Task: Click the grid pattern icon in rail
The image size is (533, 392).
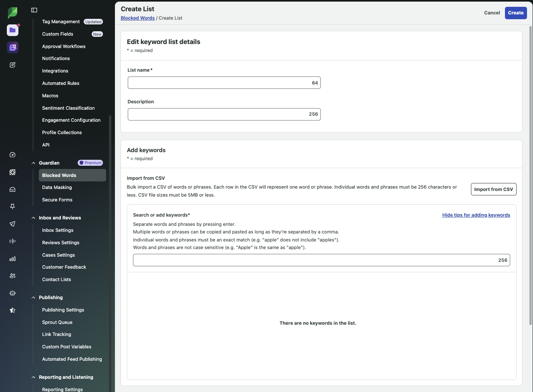Action: [12, 172]
